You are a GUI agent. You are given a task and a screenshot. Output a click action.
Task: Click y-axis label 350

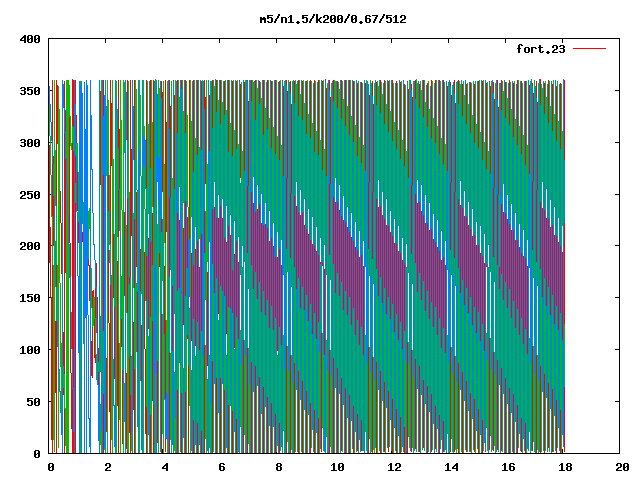pos(30,91)
